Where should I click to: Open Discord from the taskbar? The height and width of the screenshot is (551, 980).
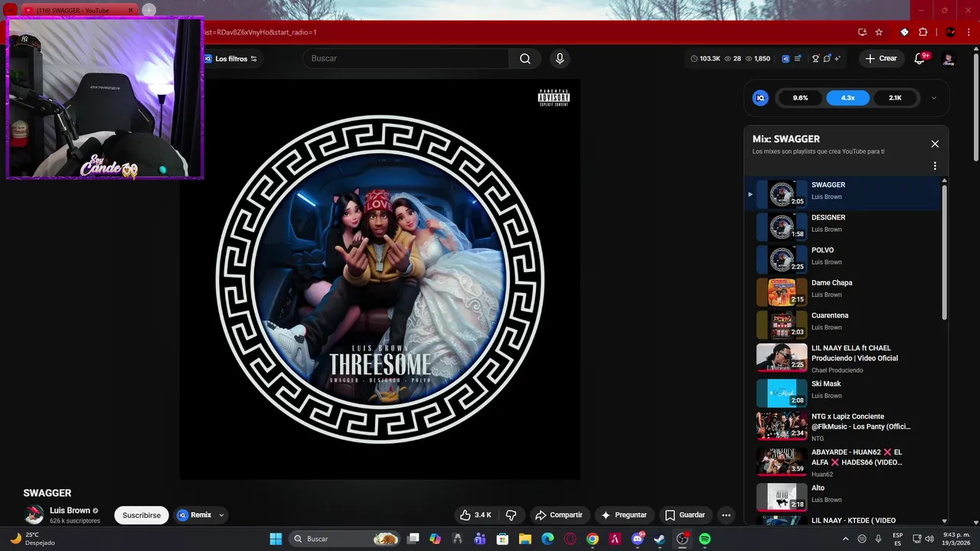pyautogui.click(x=637, y=539)
